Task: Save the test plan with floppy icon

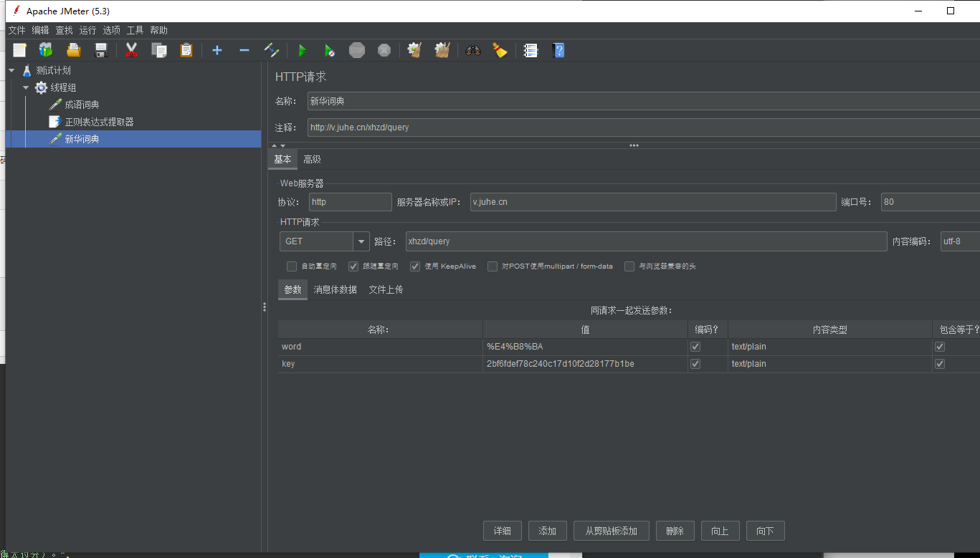Action: 101,50
